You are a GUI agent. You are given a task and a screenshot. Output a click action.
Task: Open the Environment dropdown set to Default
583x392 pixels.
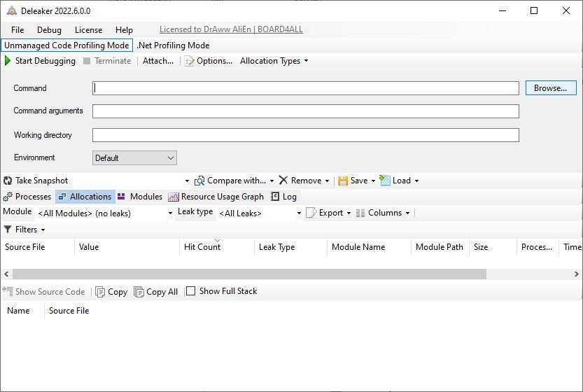[x=134, y=158]
